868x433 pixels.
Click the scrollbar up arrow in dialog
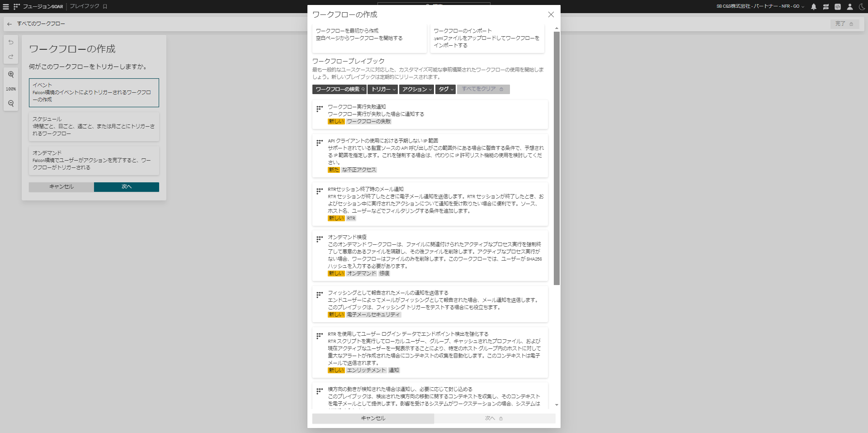pos(557,28)
